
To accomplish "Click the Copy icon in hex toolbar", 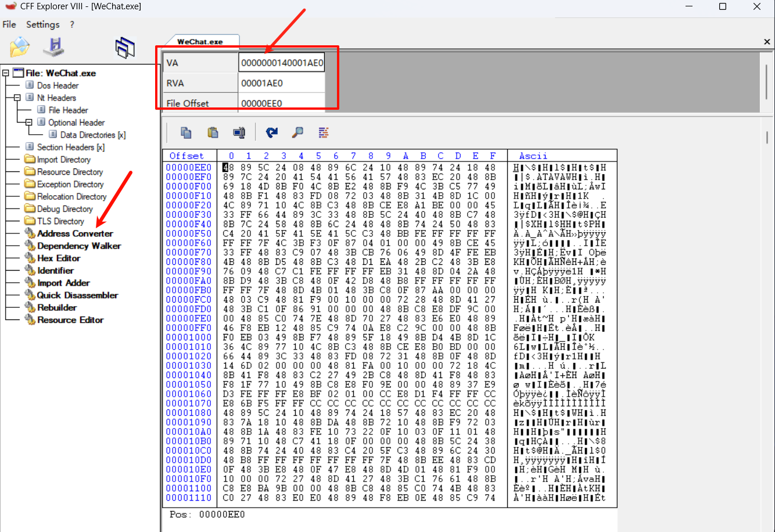I will point(186,132).
